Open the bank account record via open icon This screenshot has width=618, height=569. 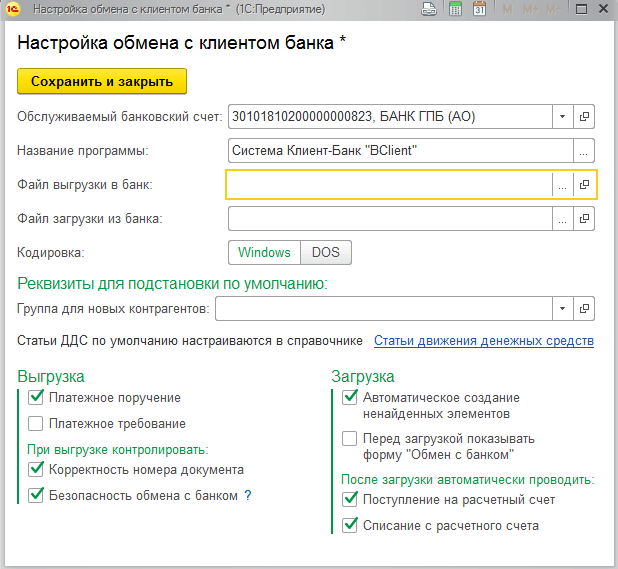point(585,116)
